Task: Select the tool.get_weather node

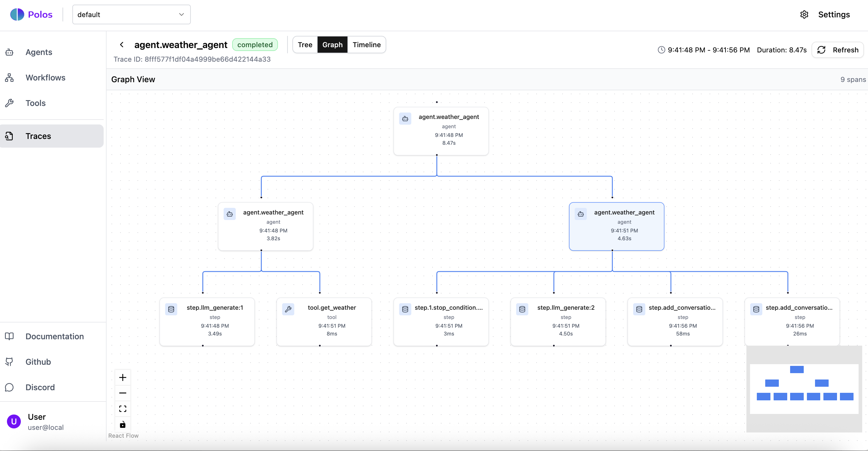Action: (324, 321)
